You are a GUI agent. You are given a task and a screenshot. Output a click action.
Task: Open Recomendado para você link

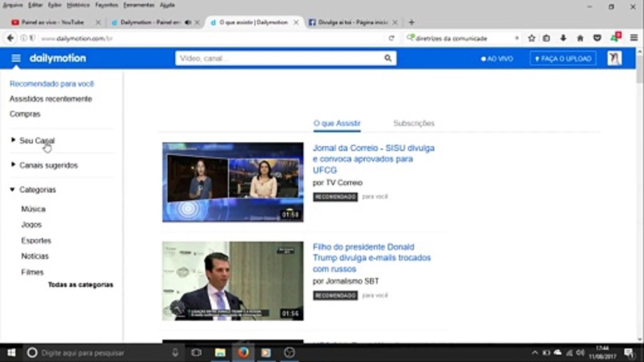(x=52, y=84)
